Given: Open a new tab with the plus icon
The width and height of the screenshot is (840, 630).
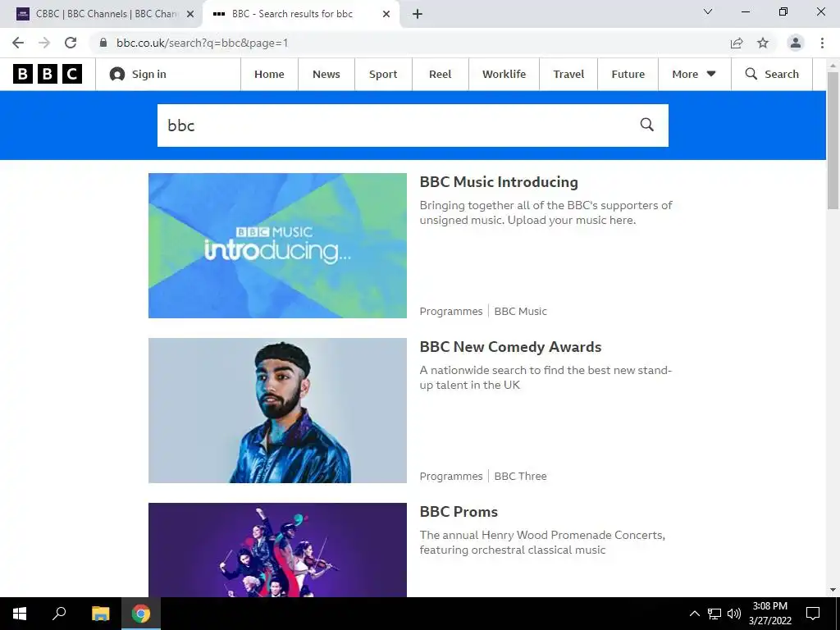Looking at the screenshot, I should point(418,15).
